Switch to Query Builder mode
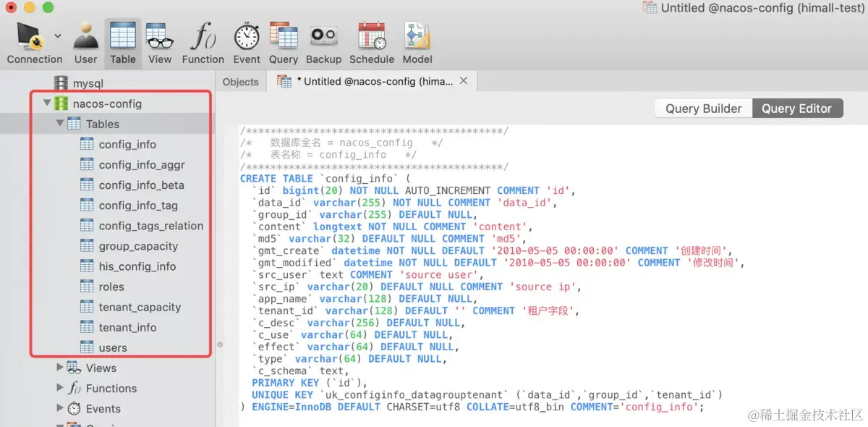 pyautogui.click(x=703, y=109)
